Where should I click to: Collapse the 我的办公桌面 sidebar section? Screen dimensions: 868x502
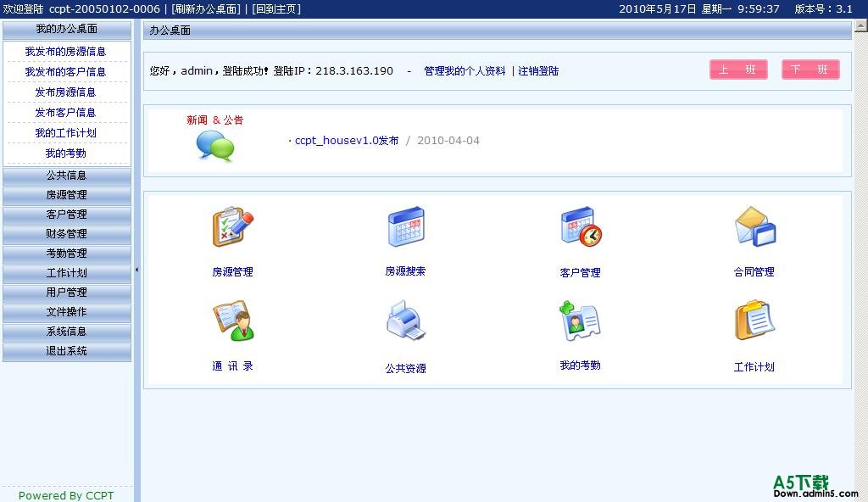click(67, 30)
